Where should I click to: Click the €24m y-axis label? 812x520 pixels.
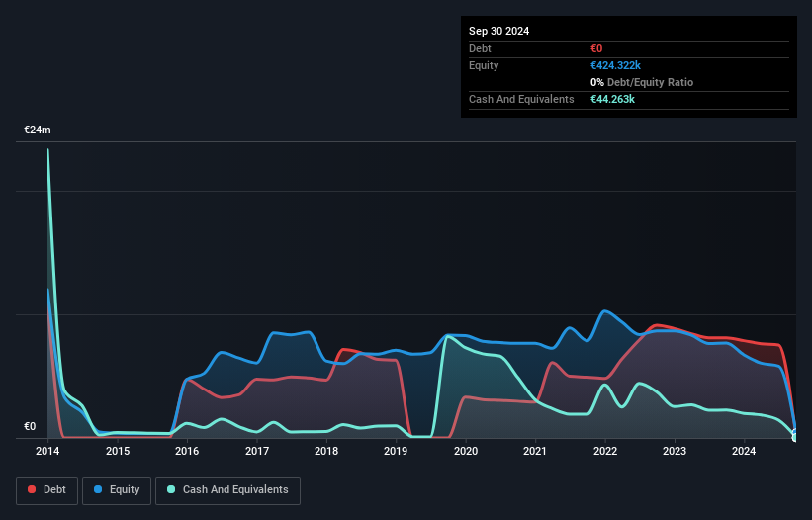38,130
